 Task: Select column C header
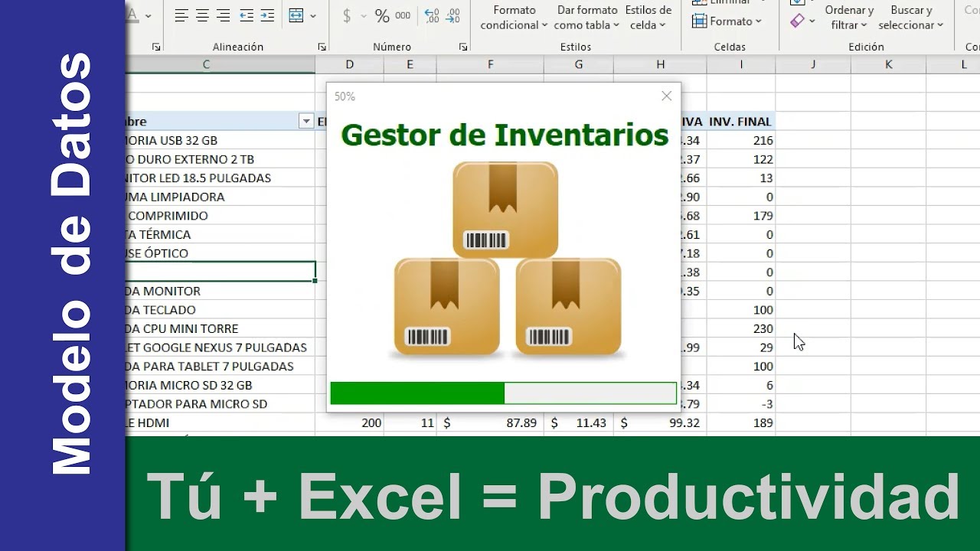(220, 64)
